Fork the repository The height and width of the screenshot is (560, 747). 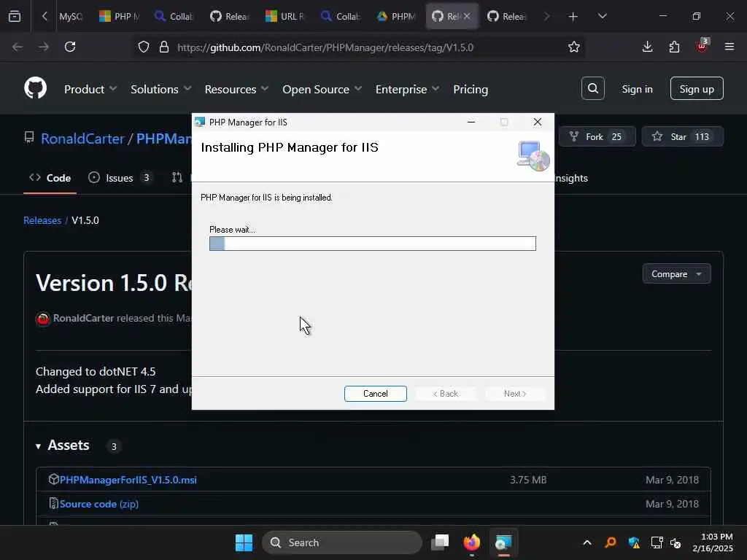[597, 136]
